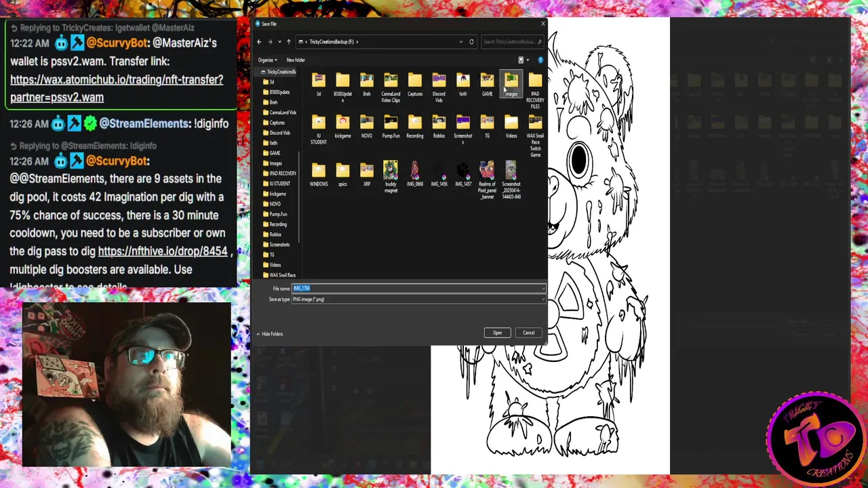Viewport: 868px width, 488px height.
Task: Select the buddy magnet image file
Action: pos(391,177)
